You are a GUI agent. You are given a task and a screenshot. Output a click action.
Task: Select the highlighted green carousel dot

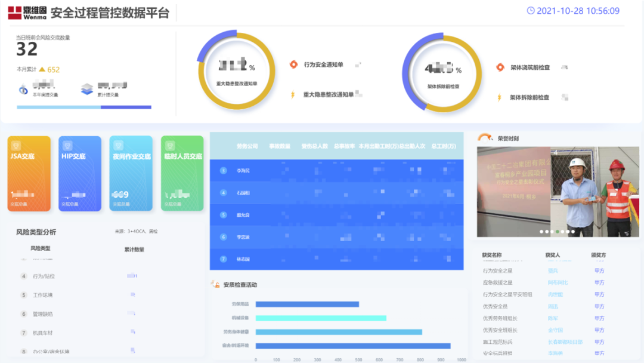(x=558, y=232)
